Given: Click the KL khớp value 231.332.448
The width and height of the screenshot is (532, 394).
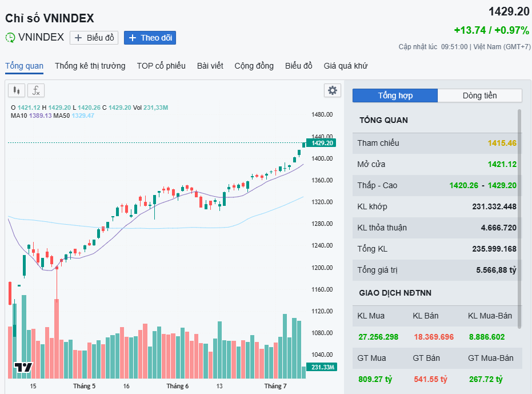Looking at the screenshot, I should pos(494,206).
